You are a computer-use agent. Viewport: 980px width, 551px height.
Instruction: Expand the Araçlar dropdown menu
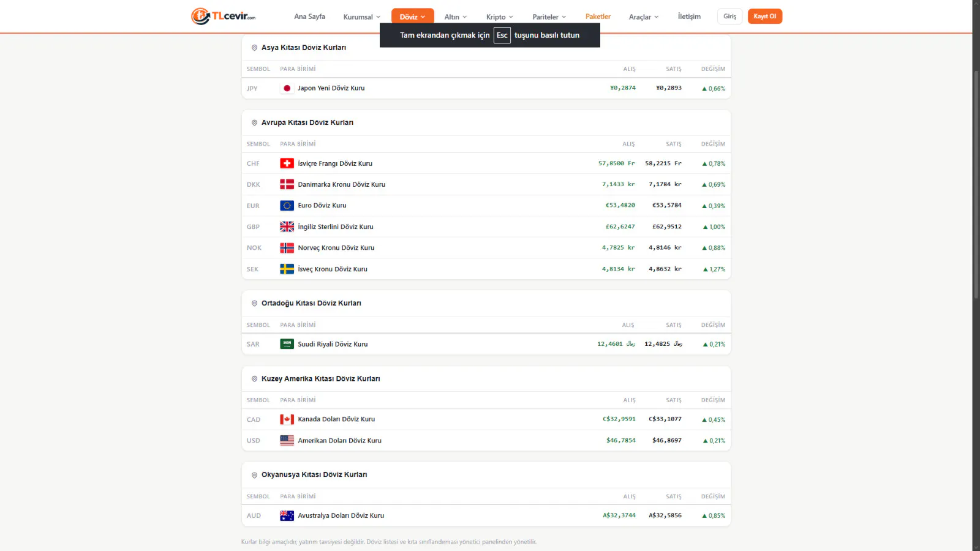point(644,17)
